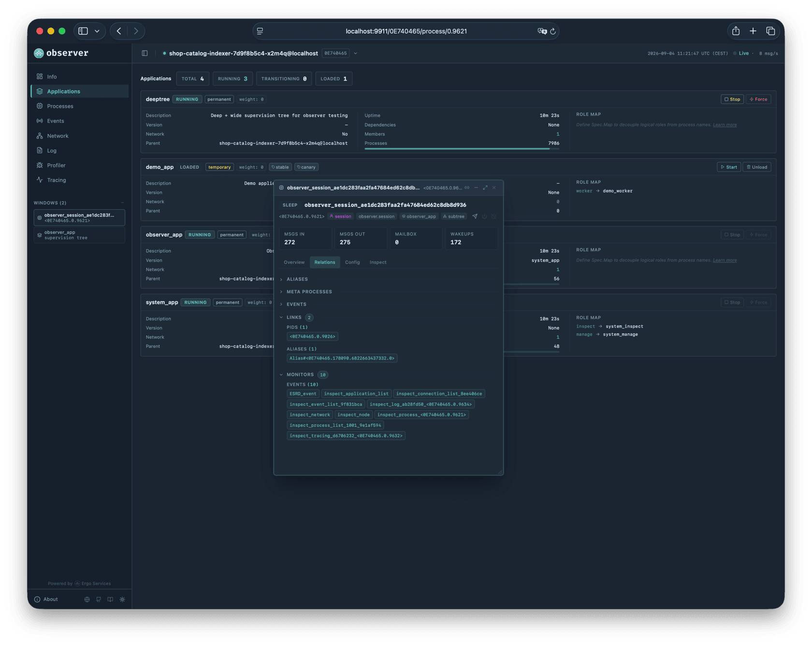
Task: Click the send message paper-plane icon
Action: (x=475, y=216)
